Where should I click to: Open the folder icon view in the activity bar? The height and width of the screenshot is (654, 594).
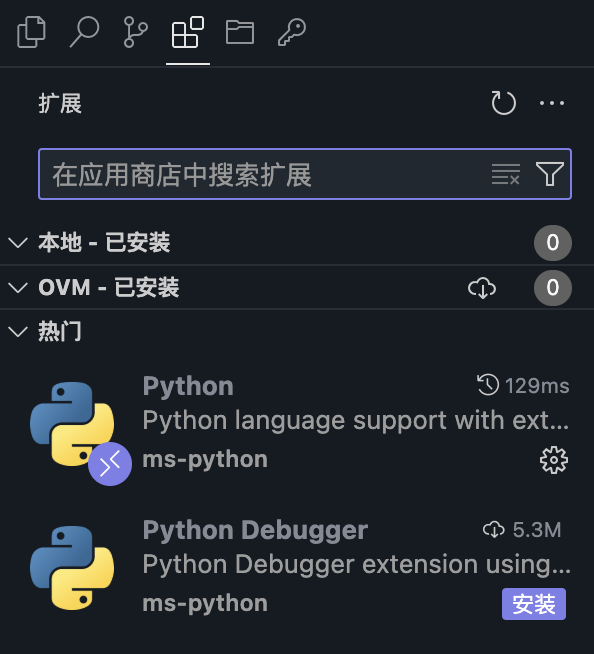point(240,32)
